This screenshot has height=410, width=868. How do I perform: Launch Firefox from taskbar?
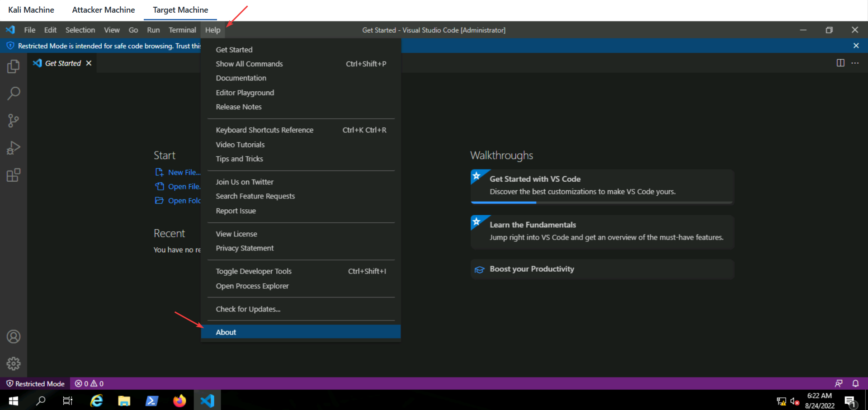click(179, 401)
